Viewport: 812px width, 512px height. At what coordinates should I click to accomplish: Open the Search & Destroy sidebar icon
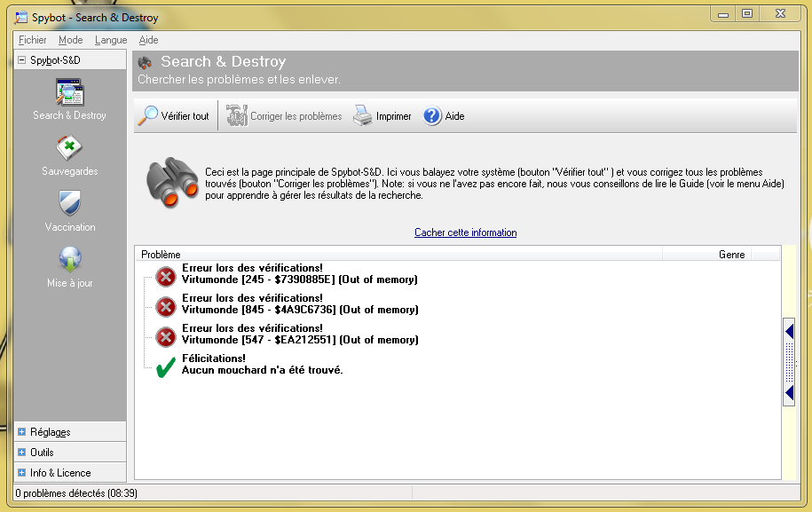tap(69, 93)
